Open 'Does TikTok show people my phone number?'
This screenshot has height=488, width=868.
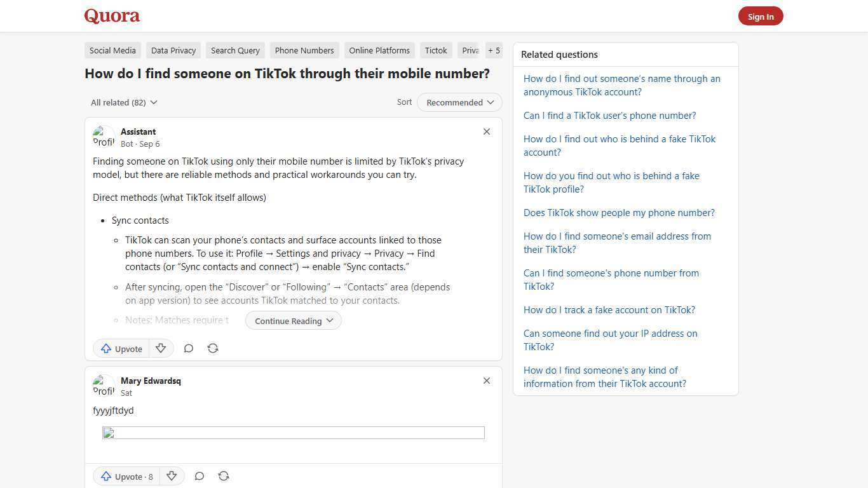(x=619, y=212)
